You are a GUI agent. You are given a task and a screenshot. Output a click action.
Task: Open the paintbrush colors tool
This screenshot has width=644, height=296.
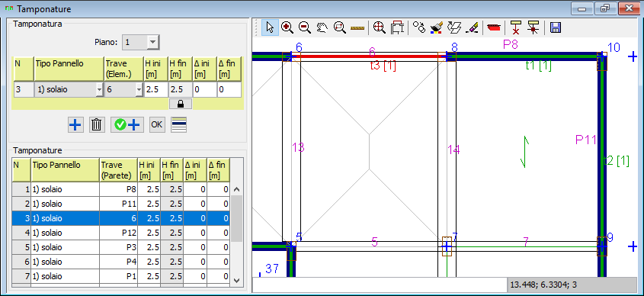pos(437,27)
